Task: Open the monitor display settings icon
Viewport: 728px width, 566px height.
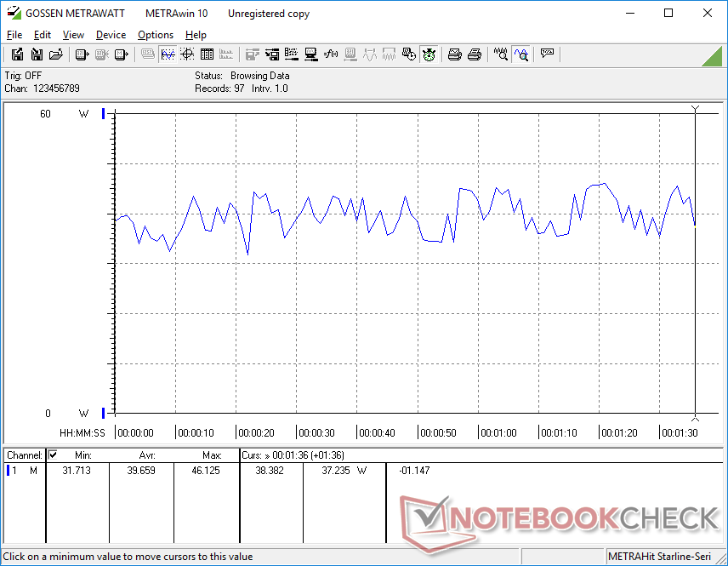Action: click(311, 54)
